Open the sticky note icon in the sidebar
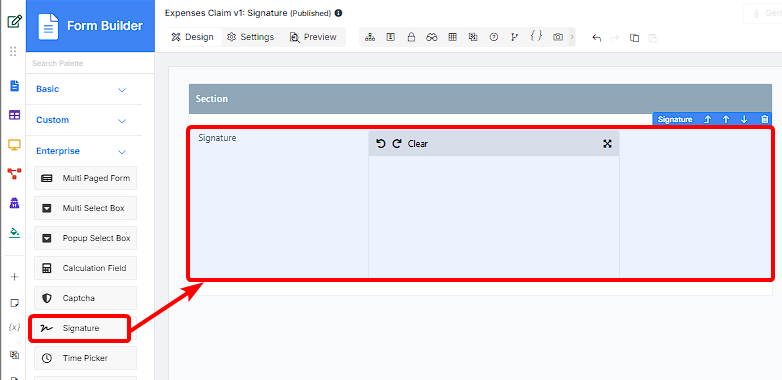Image resolution: width=782 pixels, height=380 pixels. [14, 303]
